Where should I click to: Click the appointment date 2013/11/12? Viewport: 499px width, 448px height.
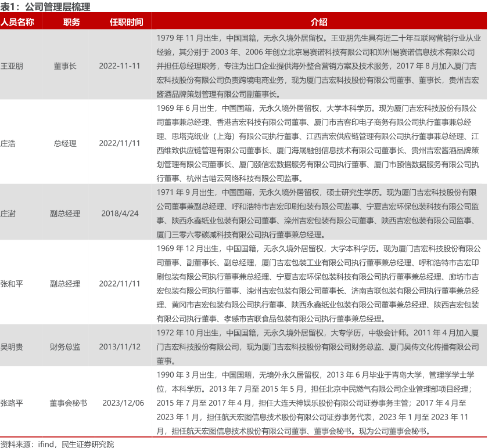click(x=120, y=346)
